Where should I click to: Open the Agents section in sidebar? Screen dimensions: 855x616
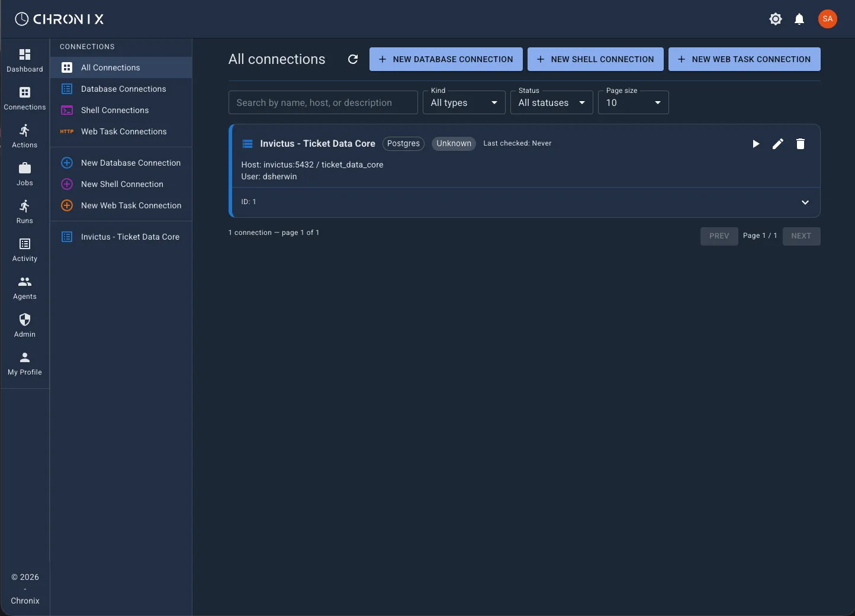25,288
